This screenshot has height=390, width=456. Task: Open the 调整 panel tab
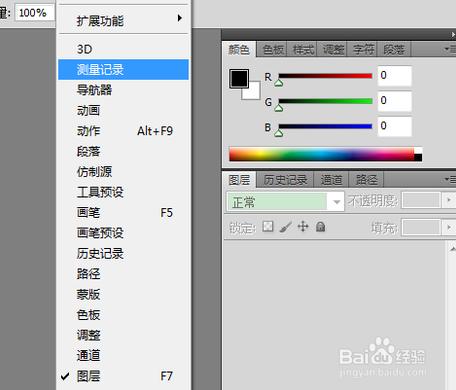click(x=333, y=50)
